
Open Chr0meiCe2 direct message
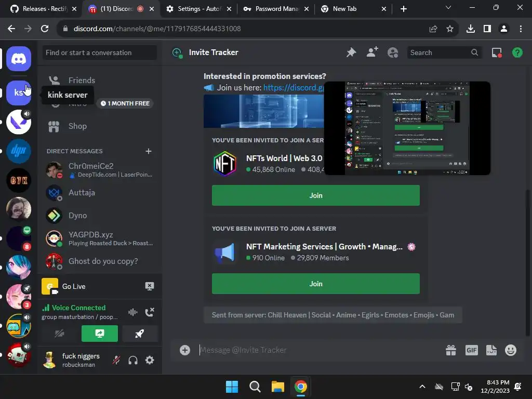pos(99,170)
